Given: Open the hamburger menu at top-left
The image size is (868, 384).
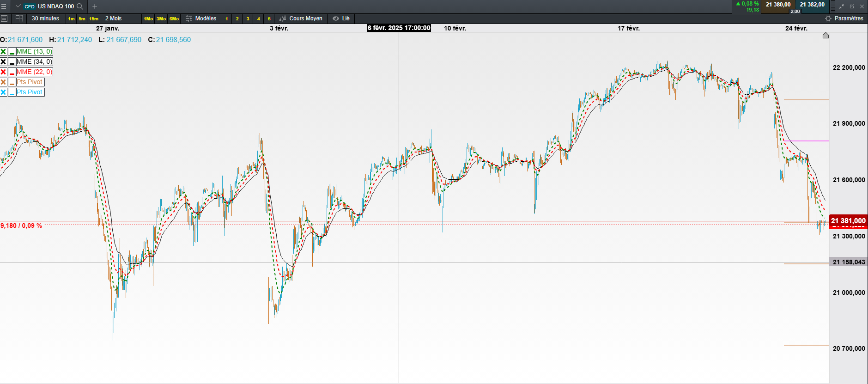Looking at the screenshot, I should tap(4, 6).
